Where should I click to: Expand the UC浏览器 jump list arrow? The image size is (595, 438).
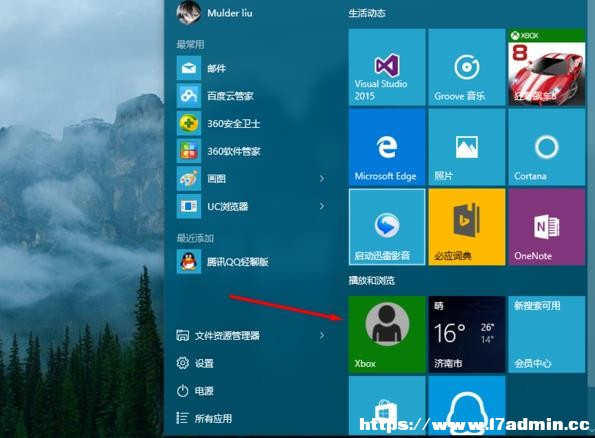click(x=322, y=206)
